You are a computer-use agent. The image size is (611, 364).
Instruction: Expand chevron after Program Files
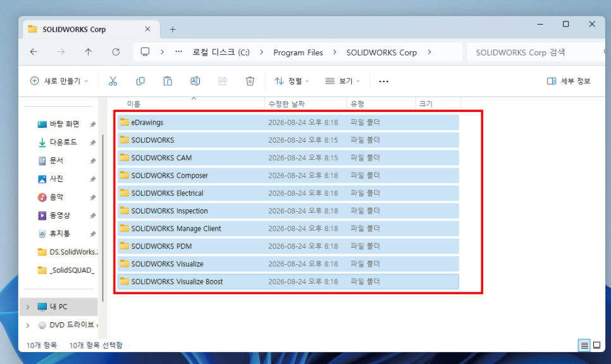(335, 52)
